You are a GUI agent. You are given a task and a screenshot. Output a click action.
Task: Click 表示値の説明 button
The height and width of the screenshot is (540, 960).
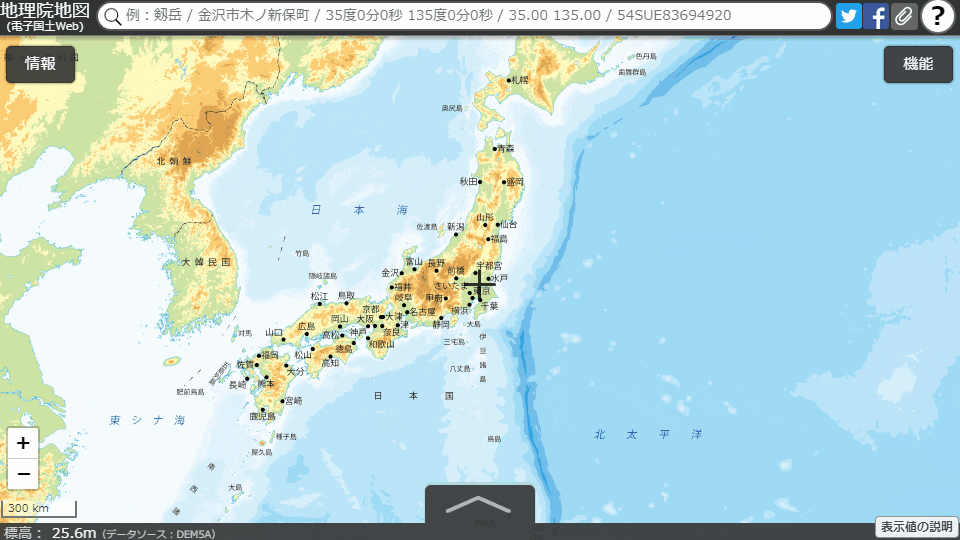coord(917,527)
